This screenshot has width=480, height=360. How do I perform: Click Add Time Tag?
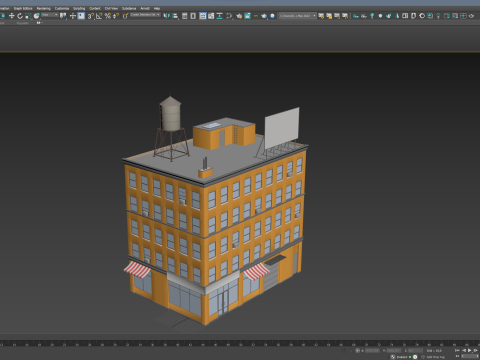(x=436, y=357)
